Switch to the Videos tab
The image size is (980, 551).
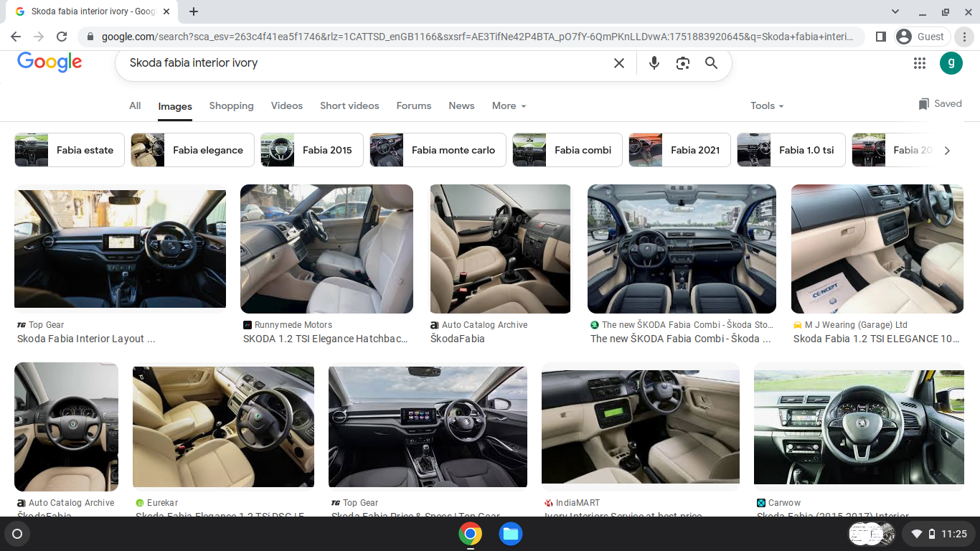287,105
